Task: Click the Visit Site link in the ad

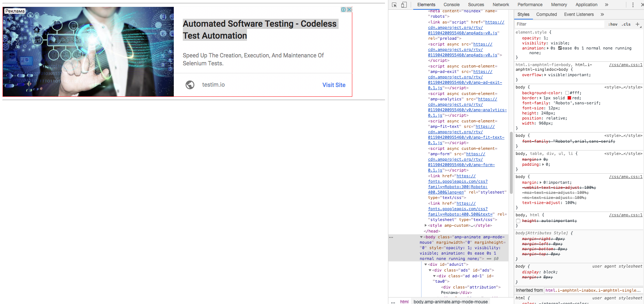Action: pos(334,85)
